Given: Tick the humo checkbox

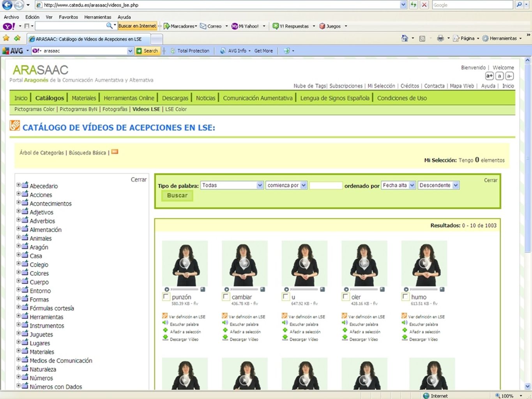Looking at the screenshot, I should point(405,297).
